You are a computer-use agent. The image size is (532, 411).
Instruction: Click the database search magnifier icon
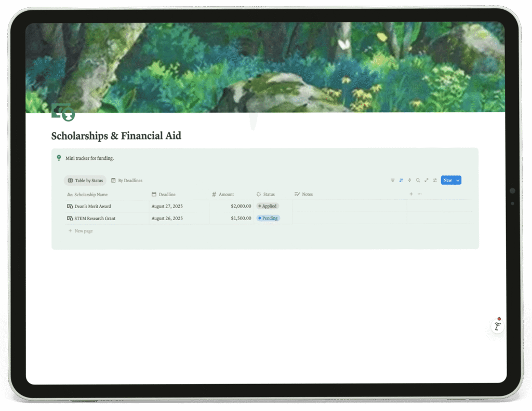pos(418,180)
